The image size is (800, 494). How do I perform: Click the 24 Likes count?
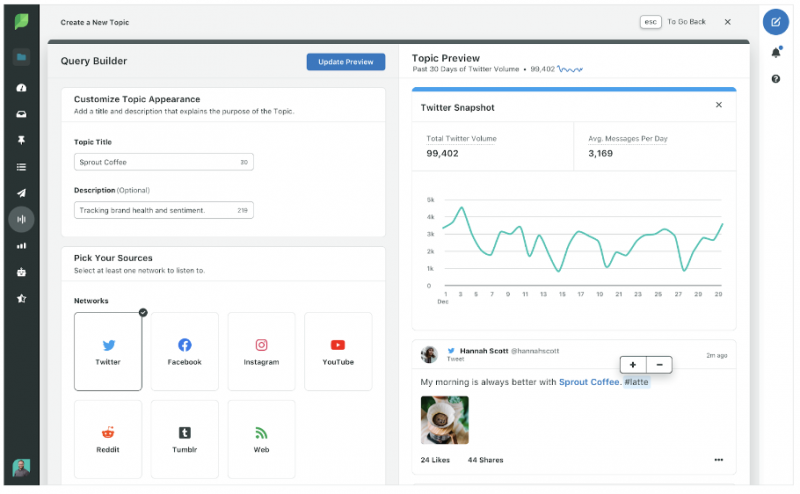click(435, 460)
